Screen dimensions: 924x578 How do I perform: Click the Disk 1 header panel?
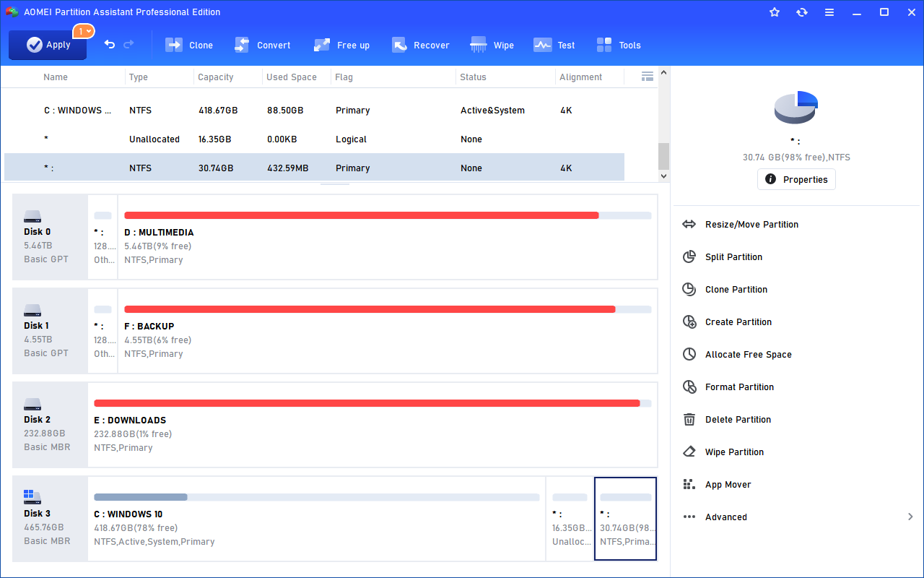(x=50, y=331)
